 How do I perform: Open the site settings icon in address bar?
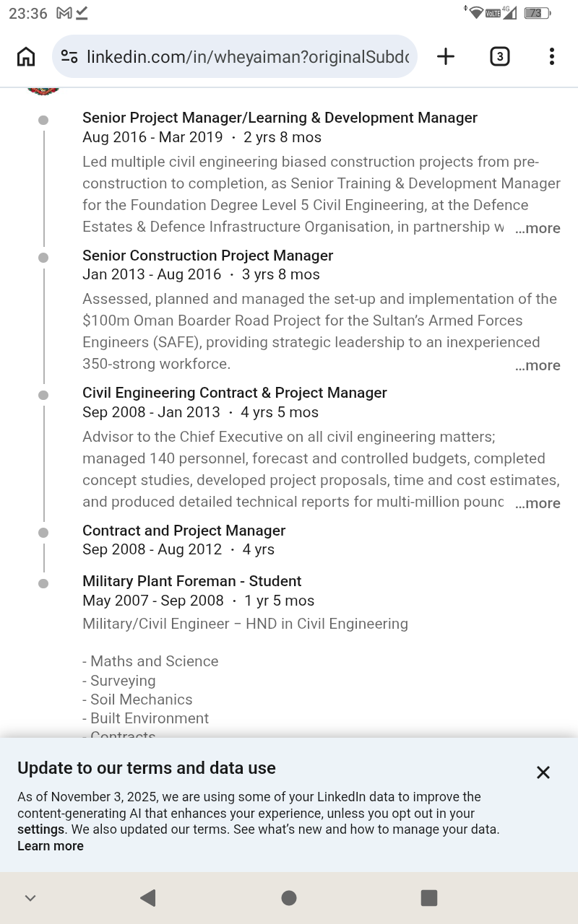(69, 56)
